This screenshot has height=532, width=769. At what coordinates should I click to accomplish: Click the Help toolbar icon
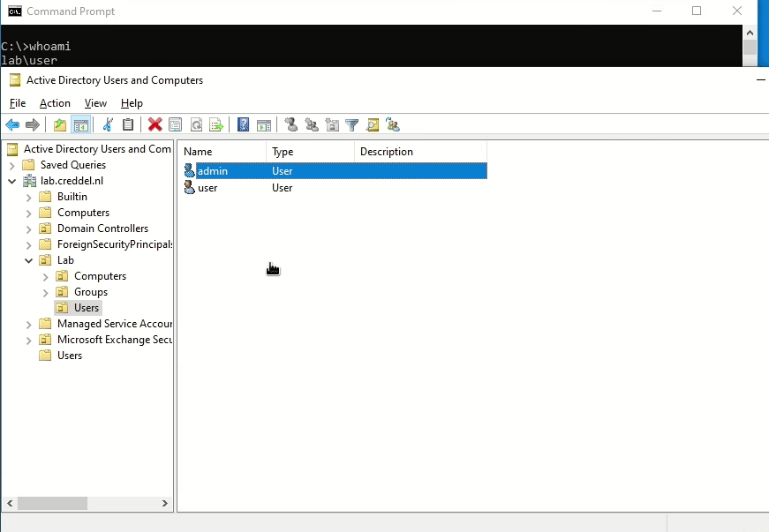pos(243,125)
